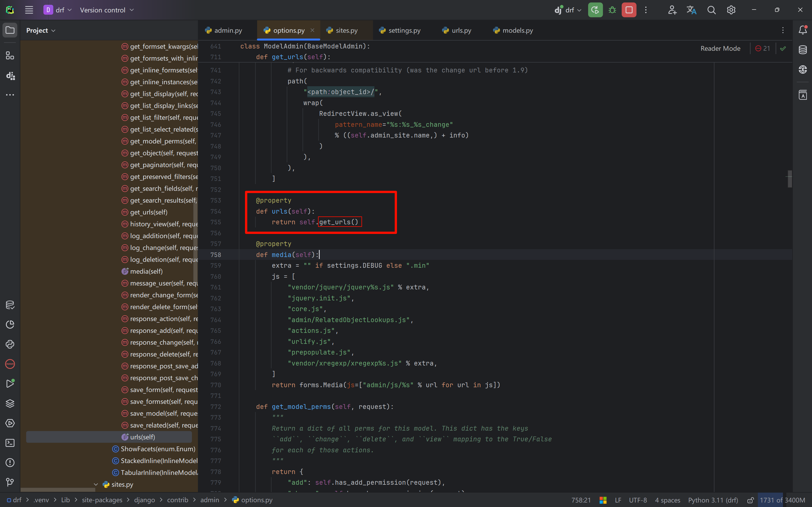Expand the Version control dropdown

tap(107, 10)
